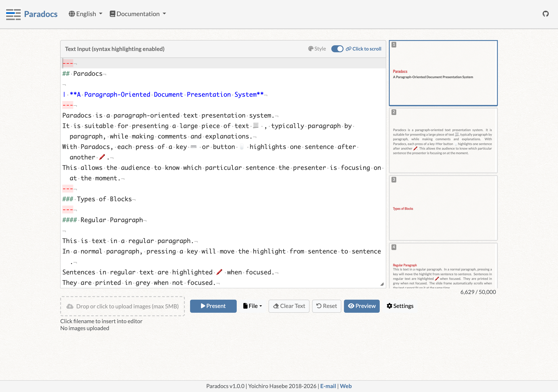Click the upload cloud icon
The width and height of the screenshot is (558, 392).
(70, 306)
